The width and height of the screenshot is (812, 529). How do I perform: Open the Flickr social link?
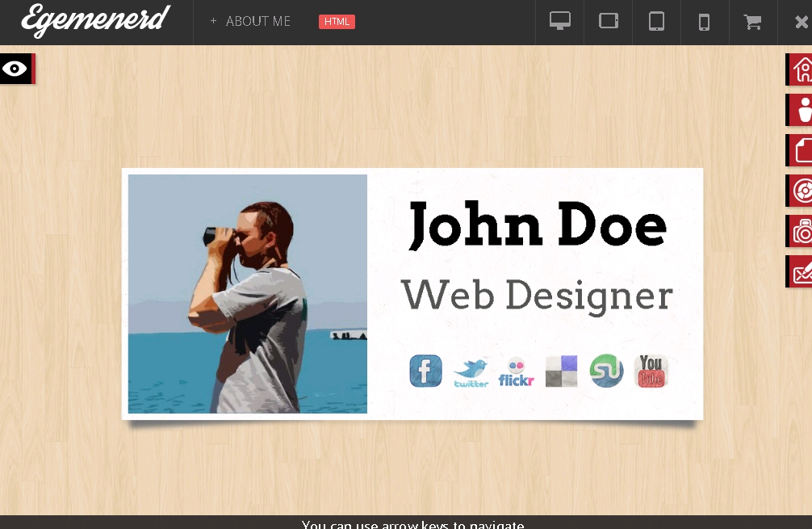tap(516, 372)
